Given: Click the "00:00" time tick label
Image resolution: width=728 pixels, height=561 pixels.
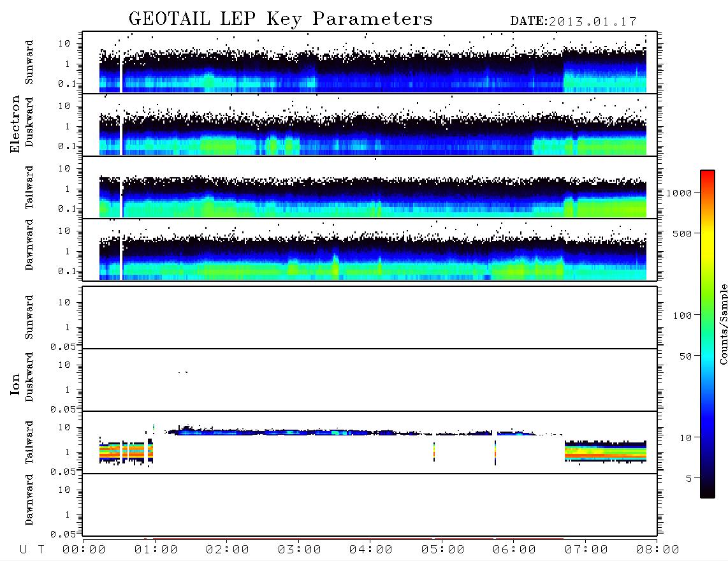Looking at the screenshot, I should [84, 550].
